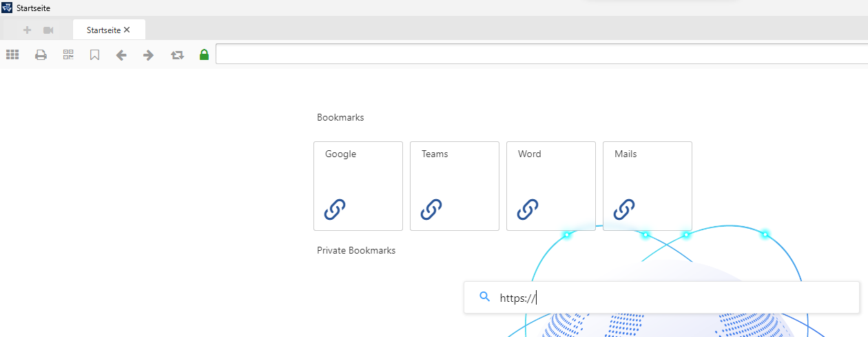Select the Startseite tab
Viewport: 868px width, 337px height.
tap(109, 30)
